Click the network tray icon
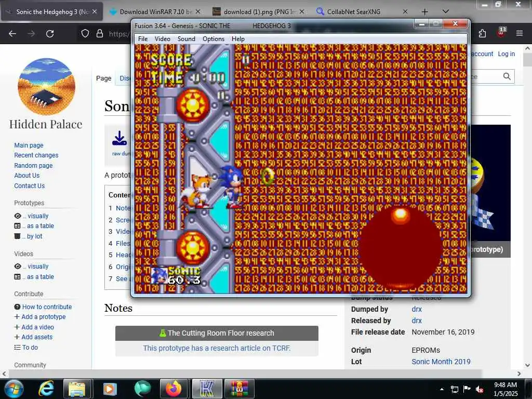 pyautogui.click(x=454, y=389)
